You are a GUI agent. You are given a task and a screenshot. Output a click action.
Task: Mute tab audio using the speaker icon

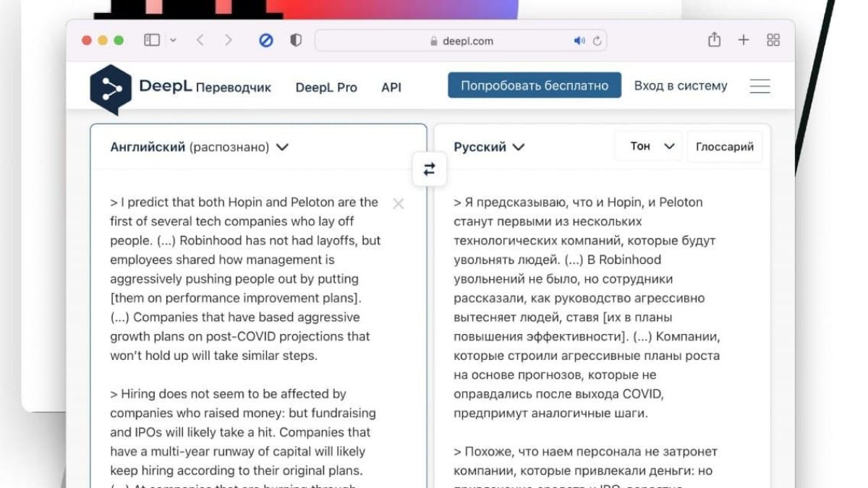(579, 41)
